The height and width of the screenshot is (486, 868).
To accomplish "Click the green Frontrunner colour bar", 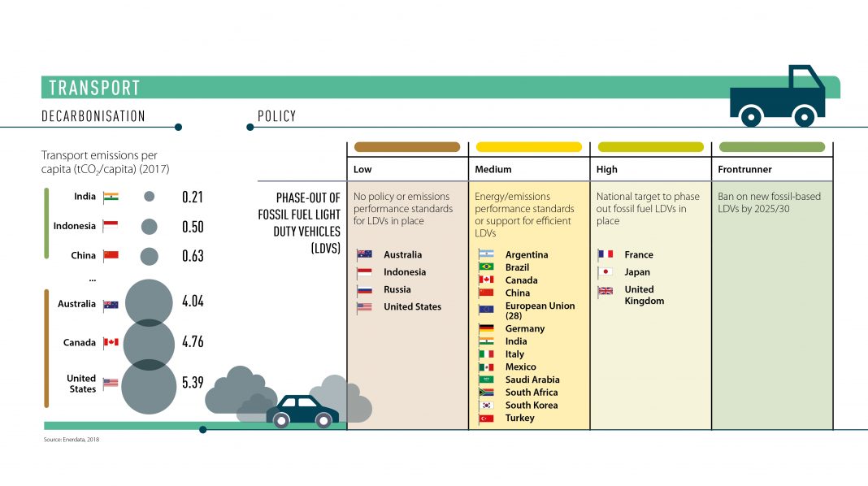I will tap(771, 147).
